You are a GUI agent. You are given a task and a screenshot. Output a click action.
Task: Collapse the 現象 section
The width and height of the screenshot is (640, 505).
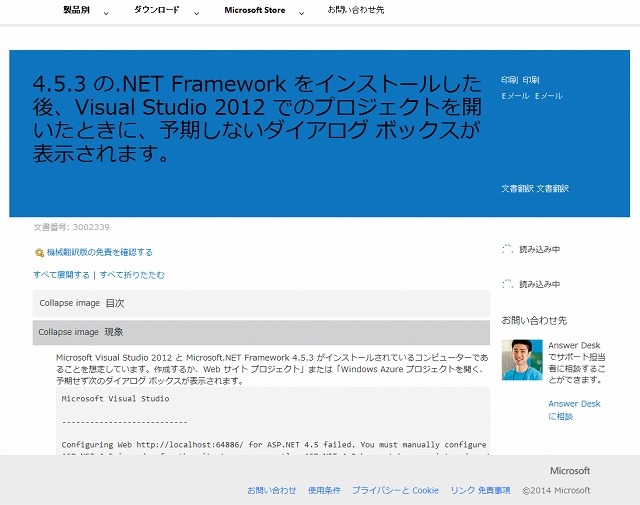261,332
